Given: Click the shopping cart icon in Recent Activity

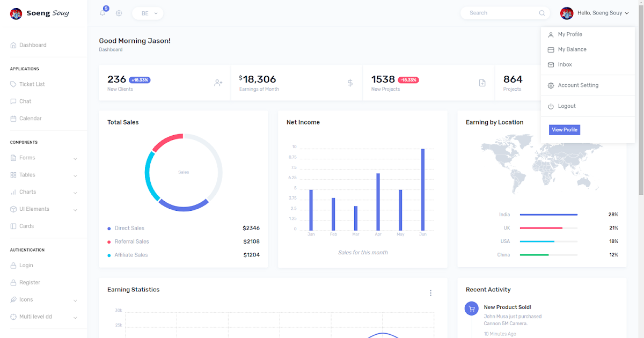Looking at the screenshot, I should pyautogui.click(x=472, y=308).
